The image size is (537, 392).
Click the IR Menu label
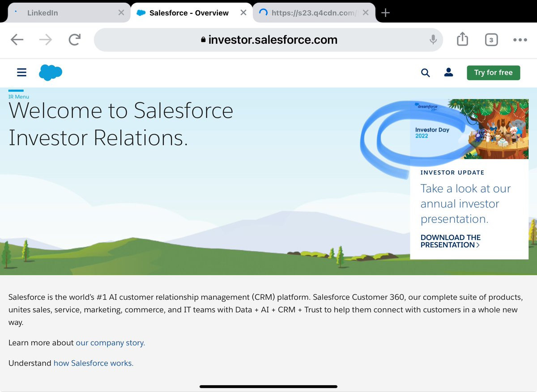(19, 97)
